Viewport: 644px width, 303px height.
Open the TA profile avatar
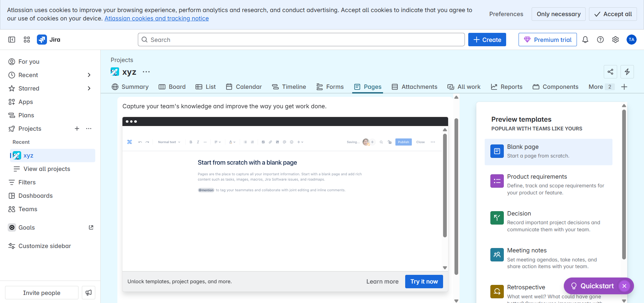tap(632, 40)
